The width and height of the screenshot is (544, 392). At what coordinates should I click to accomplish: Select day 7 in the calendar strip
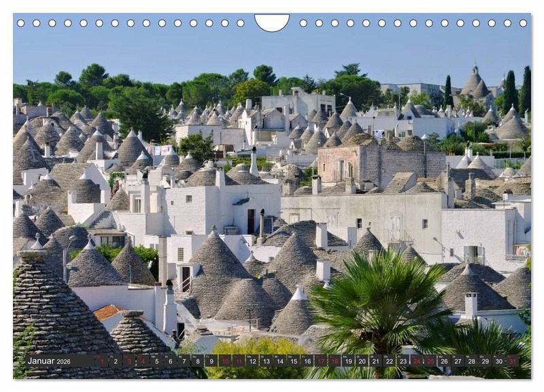click(x=184, y=361)
